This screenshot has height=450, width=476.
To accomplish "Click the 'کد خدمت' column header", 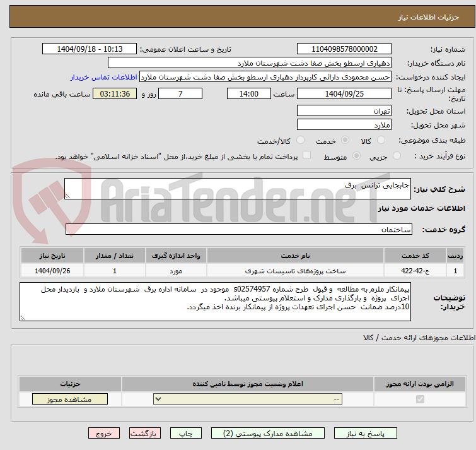I will [415, 256].
